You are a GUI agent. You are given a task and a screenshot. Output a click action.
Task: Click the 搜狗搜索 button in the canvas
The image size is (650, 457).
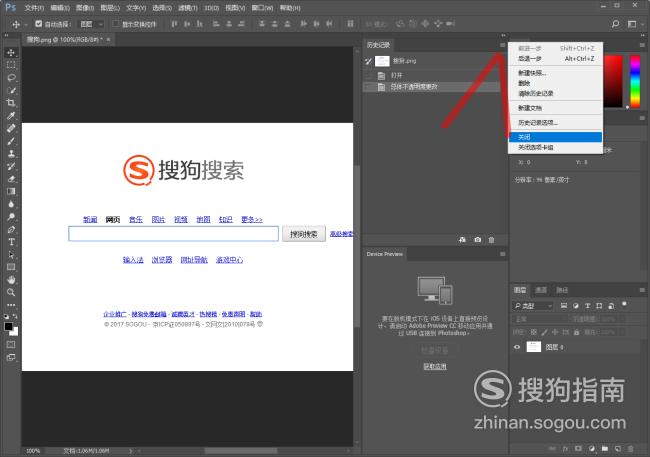point(304,234)
